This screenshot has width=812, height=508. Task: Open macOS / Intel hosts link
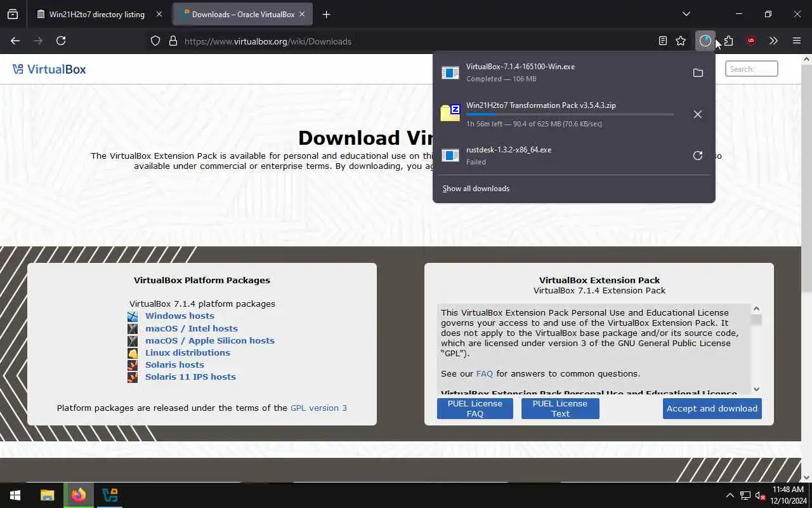pos(192,328)
